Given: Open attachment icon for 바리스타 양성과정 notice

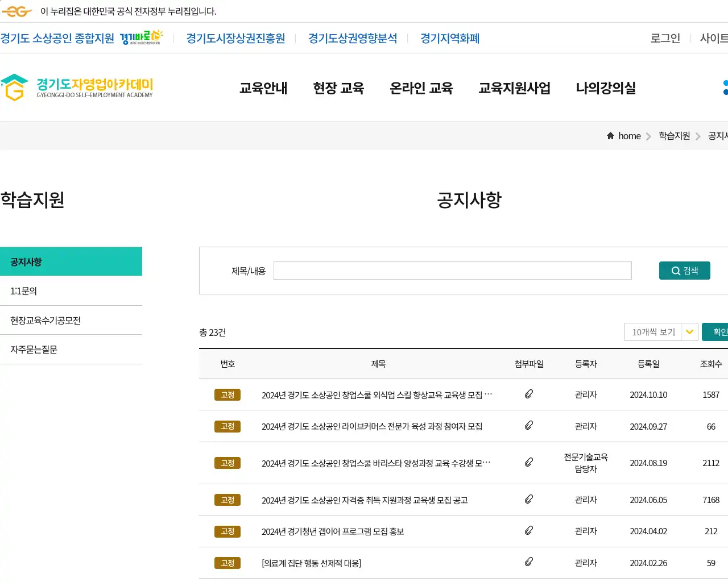Looking at the screenshot, I should tap(529, 462).
